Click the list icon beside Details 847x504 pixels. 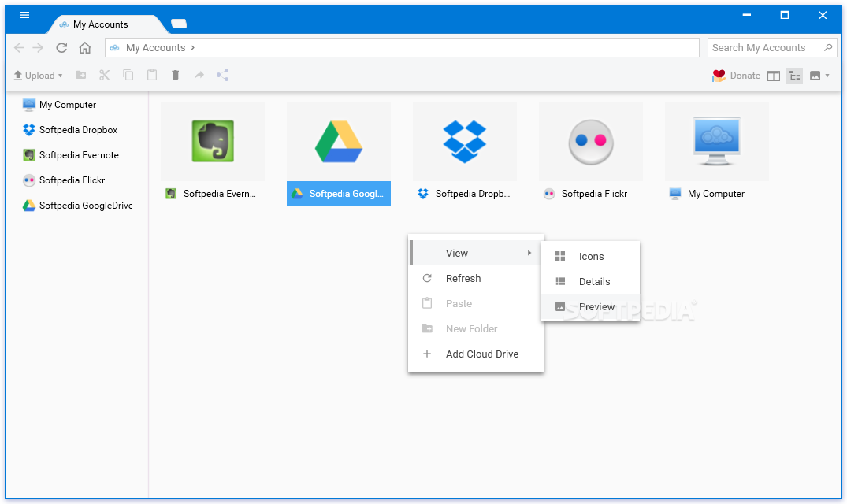pos(560,282)
